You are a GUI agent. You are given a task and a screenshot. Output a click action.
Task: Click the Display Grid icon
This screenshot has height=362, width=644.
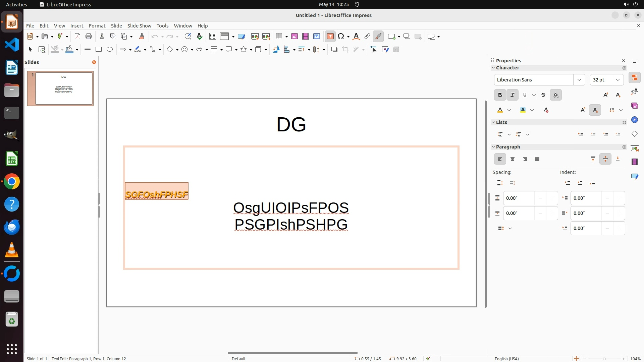(212, 37)
